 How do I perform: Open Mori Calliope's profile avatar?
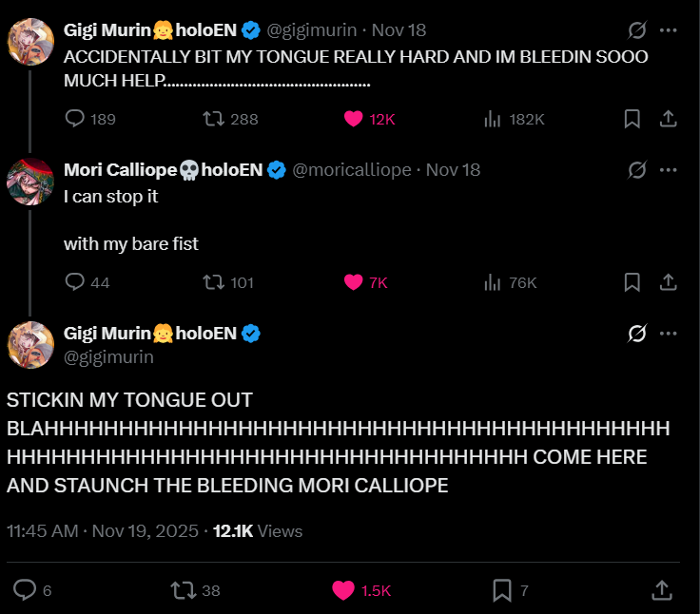[30, 182]
